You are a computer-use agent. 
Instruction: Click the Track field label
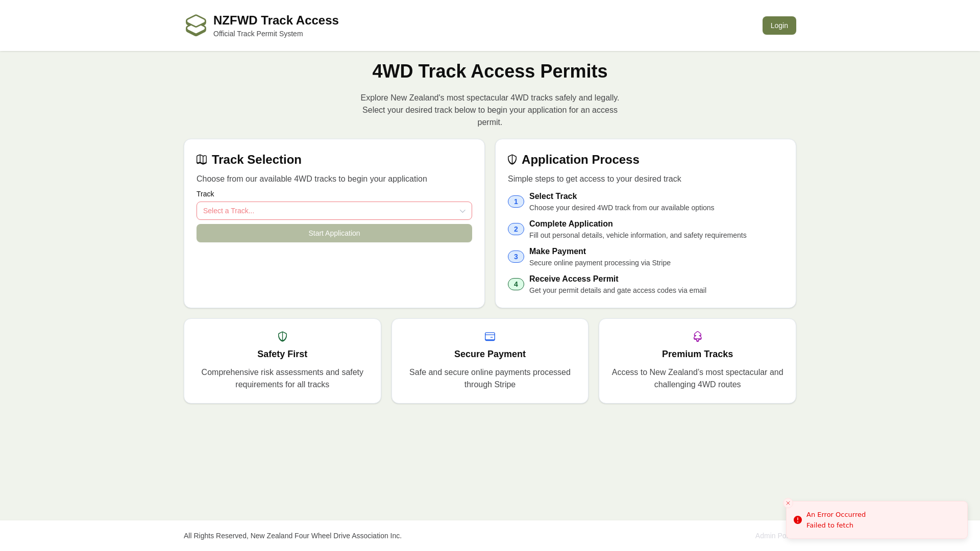pos(205,194)
